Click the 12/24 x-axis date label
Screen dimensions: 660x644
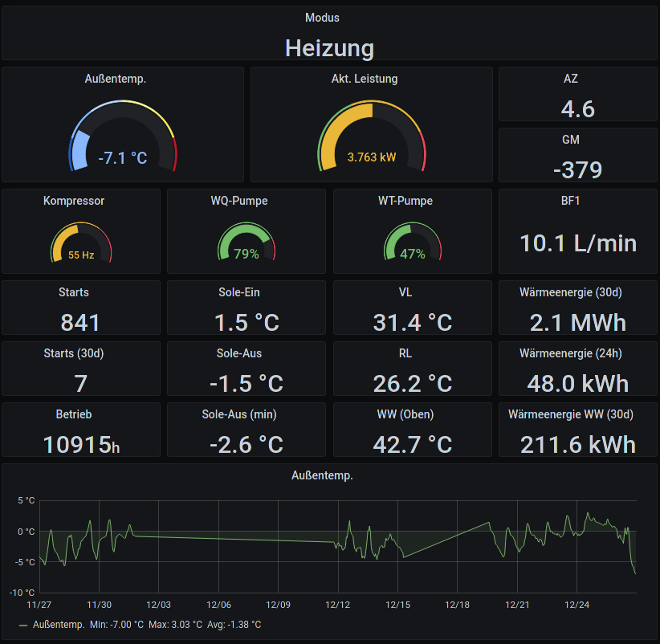pos(576,605)
